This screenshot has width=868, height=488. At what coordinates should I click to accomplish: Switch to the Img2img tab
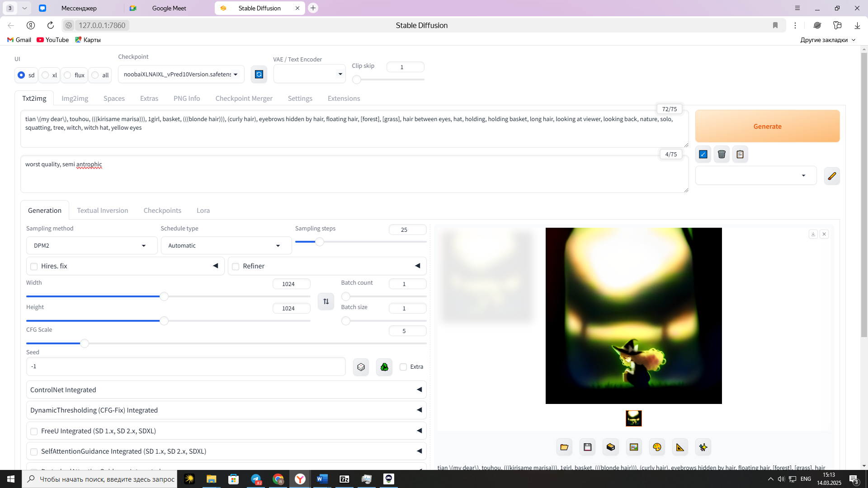[x=75, y=99]
